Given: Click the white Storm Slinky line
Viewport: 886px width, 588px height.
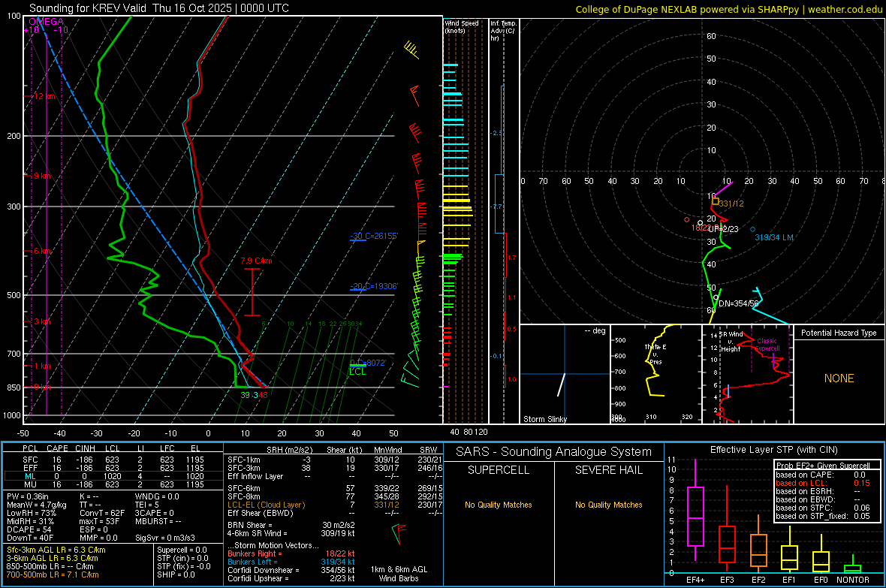Looking at the screenshot, I should pos(561,384).
